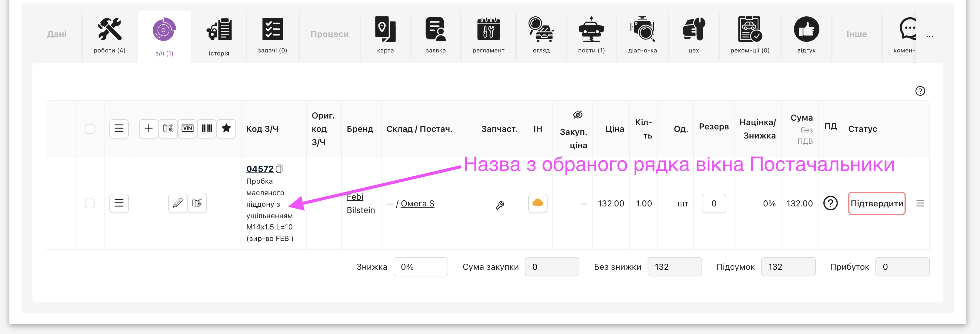The width and height of the screenshot is (980, 334).
Task: Click quantity 1.00 cell
Action: click(644, 203)
